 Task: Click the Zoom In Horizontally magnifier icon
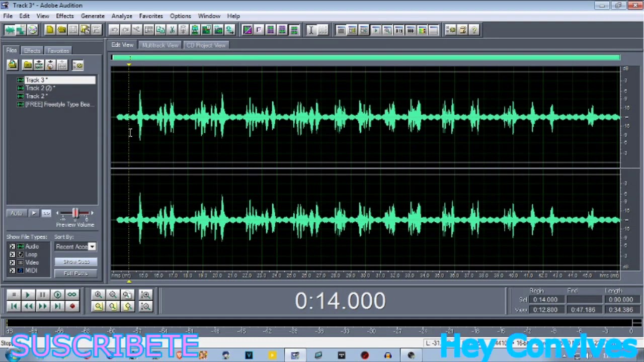pyautogui.click(x=98, y=295)
